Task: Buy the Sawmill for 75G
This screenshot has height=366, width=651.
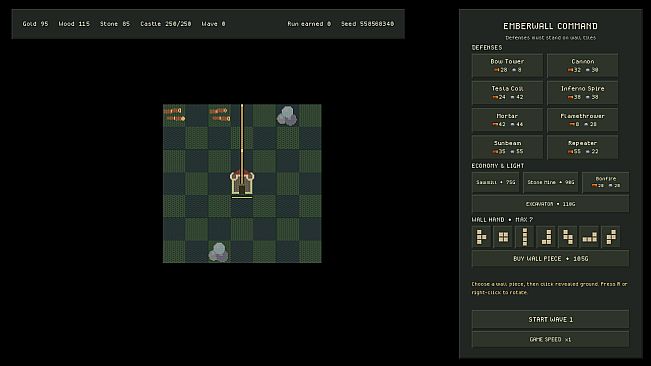Action: point(496,182)
